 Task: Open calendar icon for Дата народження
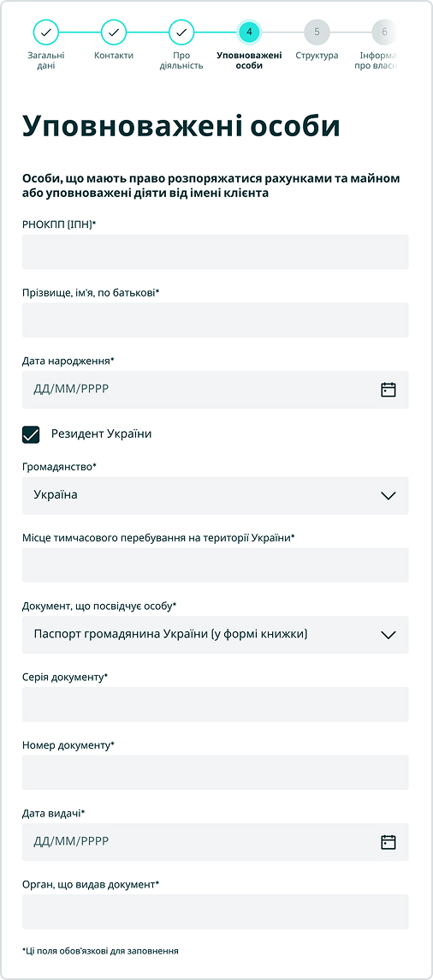tap(389, 390)
